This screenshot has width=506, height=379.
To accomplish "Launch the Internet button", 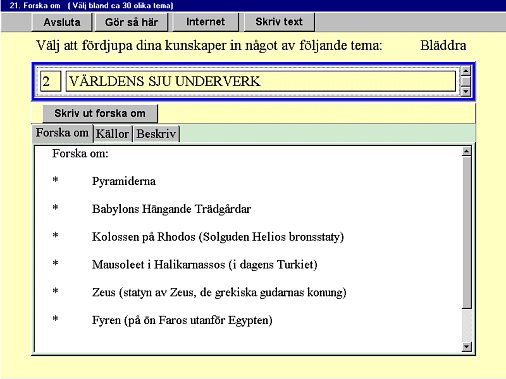I will tap(205, 22).
